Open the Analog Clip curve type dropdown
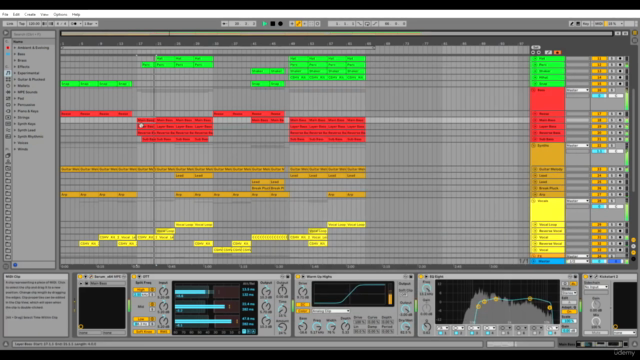640x360 pixels. 331,311
